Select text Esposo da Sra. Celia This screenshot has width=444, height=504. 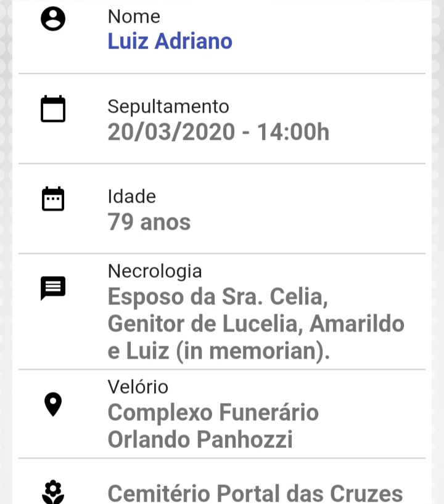[x=218, y=297]
